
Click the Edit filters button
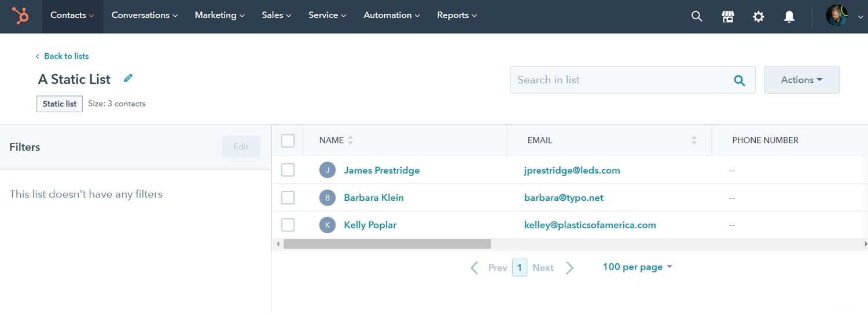point(241,147)
